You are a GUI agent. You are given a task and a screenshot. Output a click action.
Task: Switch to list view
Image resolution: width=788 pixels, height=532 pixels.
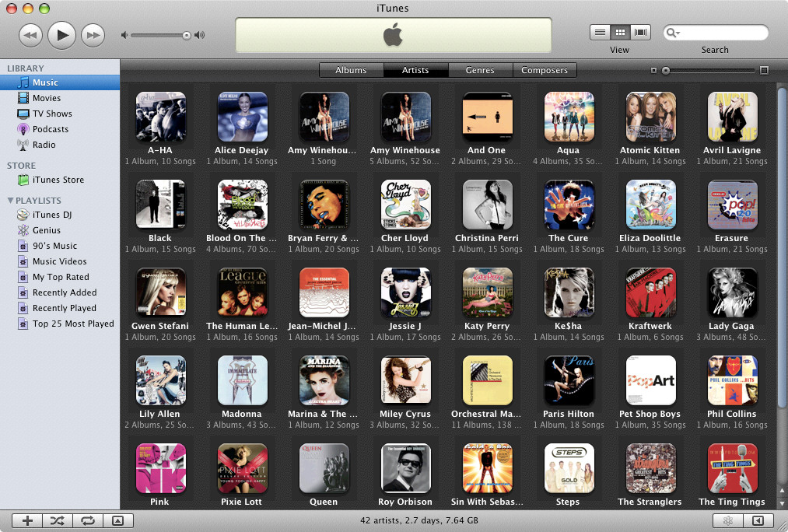600,33
